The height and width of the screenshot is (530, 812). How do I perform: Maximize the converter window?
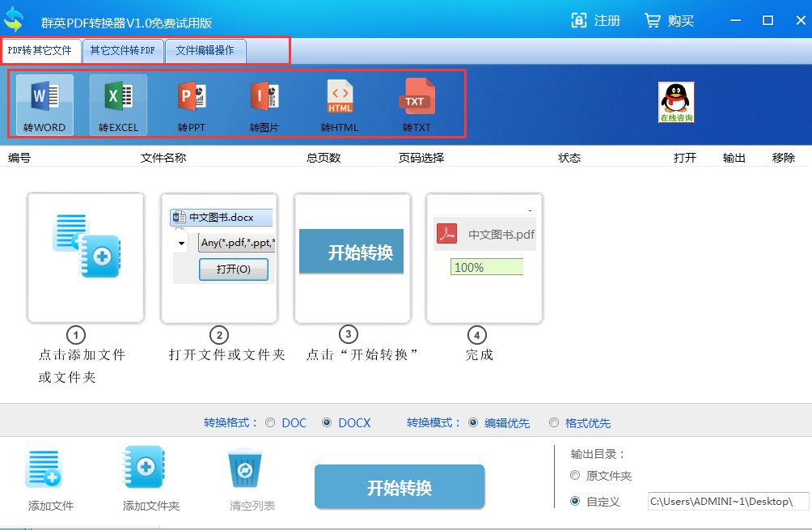click(x=768, y=21)
